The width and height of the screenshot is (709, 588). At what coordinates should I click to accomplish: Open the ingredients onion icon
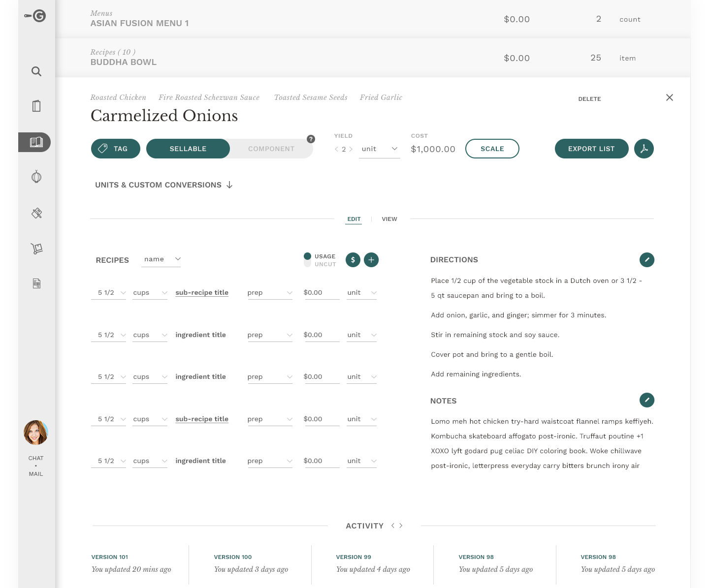(36, 177)
